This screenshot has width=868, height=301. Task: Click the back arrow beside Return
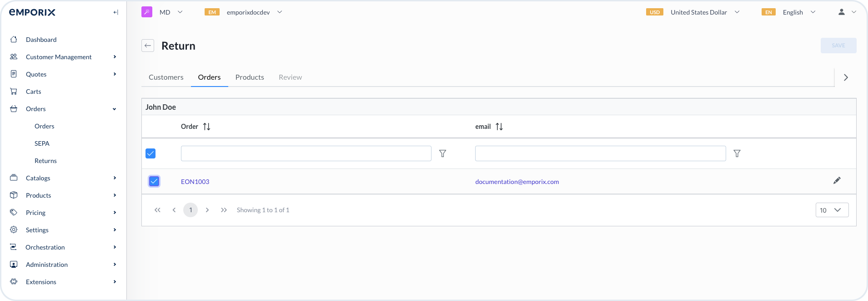pyautogui.click(x=148, y=46)
